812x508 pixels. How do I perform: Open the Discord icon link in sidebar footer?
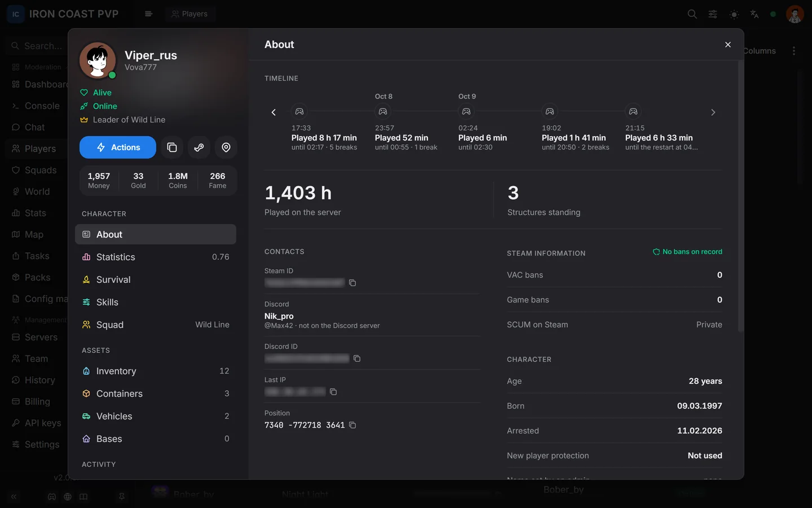coord(52,497)
